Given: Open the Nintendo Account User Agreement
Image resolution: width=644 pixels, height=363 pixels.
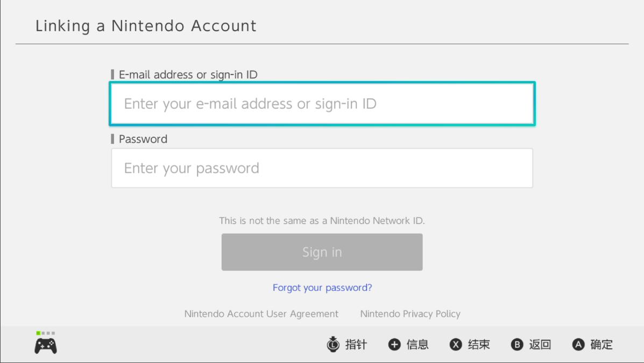Looking at the screenshot, I should click(261, 313).
